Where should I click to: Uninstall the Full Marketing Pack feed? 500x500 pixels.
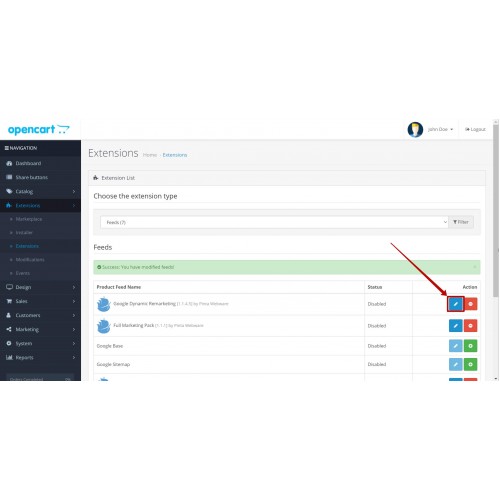[470, 326]
